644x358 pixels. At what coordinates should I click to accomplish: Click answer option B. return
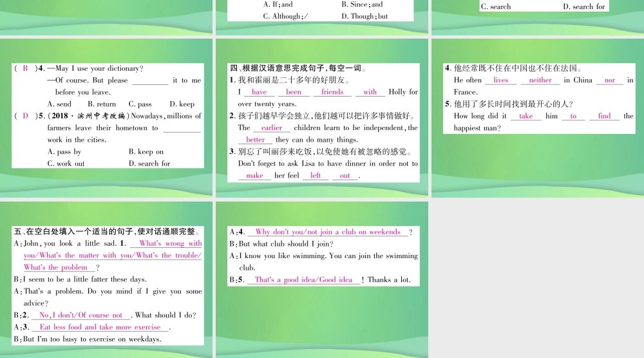(102, 104)
